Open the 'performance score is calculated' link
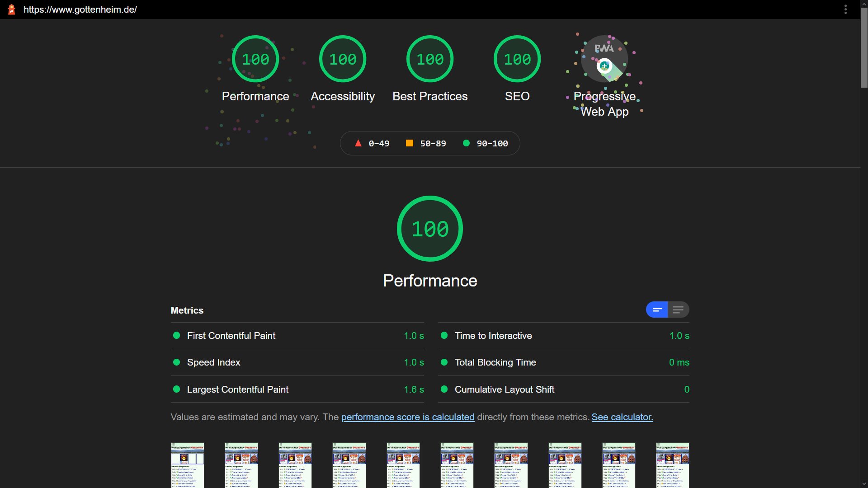This screenshot has height=488, width=868. pyautogui.click(x=408, y=417)
